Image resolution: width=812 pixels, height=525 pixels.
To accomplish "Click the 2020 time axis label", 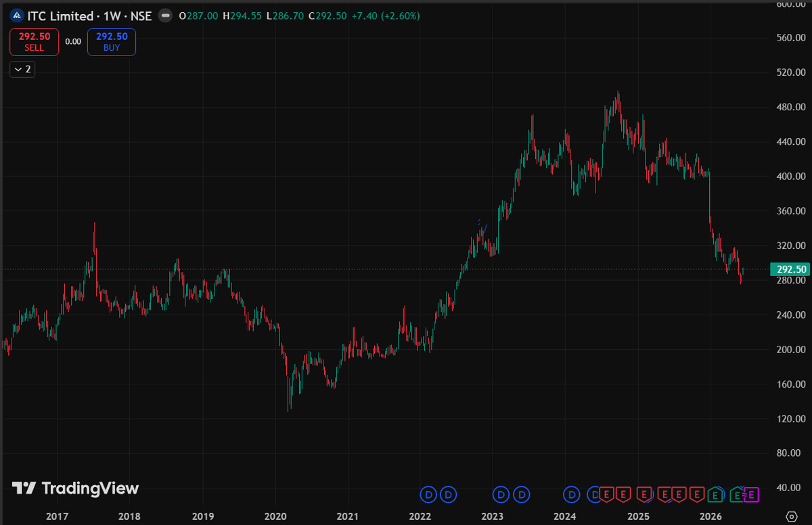I will coord(275,517).
